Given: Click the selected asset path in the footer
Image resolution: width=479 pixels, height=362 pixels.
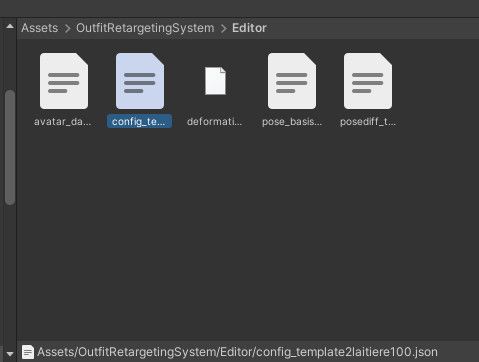Looking at the screenshot, I should [x=237, y=352].
